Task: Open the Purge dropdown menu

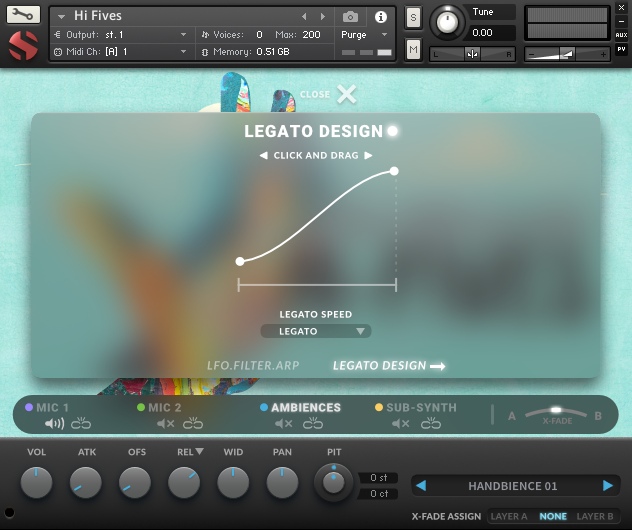Action: click(384, 35)
